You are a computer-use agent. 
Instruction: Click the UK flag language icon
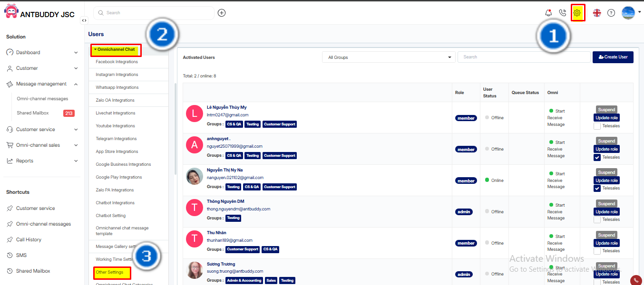[596, 13]
